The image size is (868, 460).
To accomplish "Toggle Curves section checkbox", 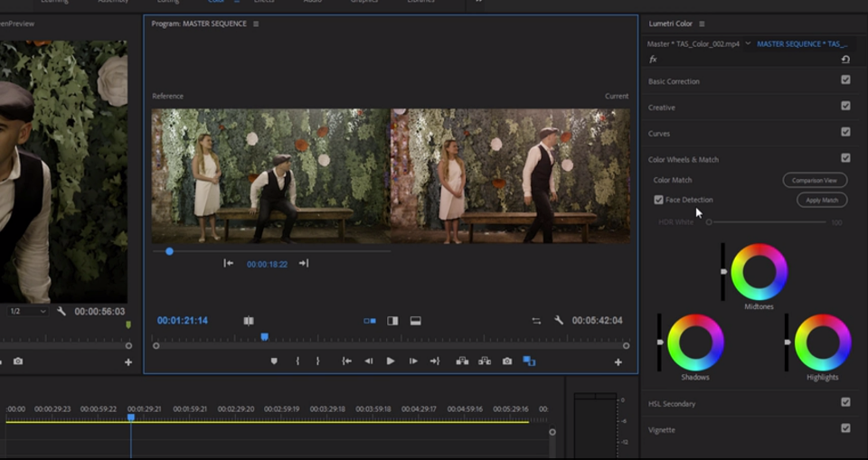I will [845, 132].
